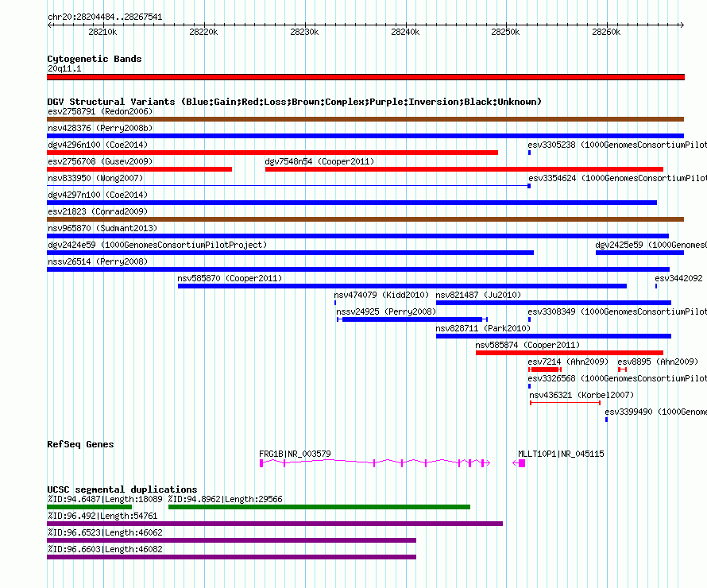Select esv3354624 variant label

[x=618, y=178]
